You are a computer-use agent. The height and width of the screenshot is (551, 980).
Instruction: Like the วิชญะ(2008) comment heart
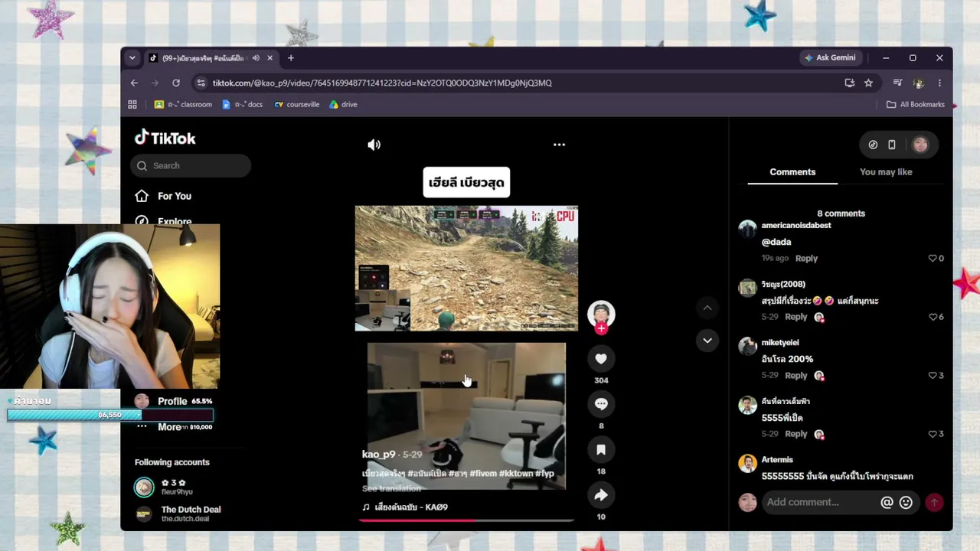coord(933,317)
